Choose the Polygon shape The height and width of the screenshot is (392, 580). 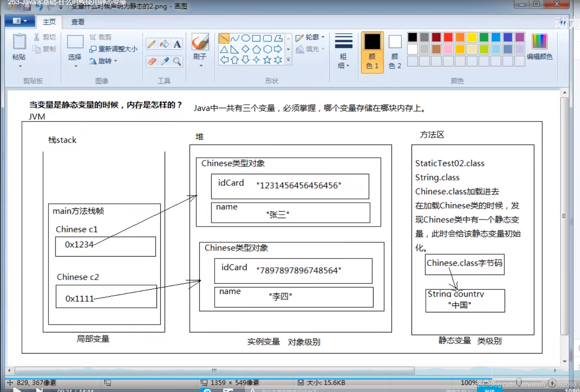click(278, 38)
